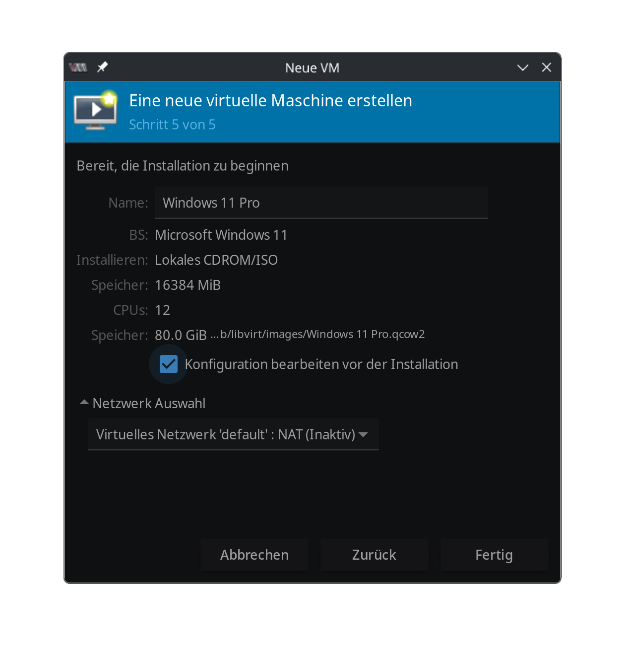This screenshot has width=625, height=660.
Task: Click the virt-manager app icon in titlebar
Action: click(78, 67)
